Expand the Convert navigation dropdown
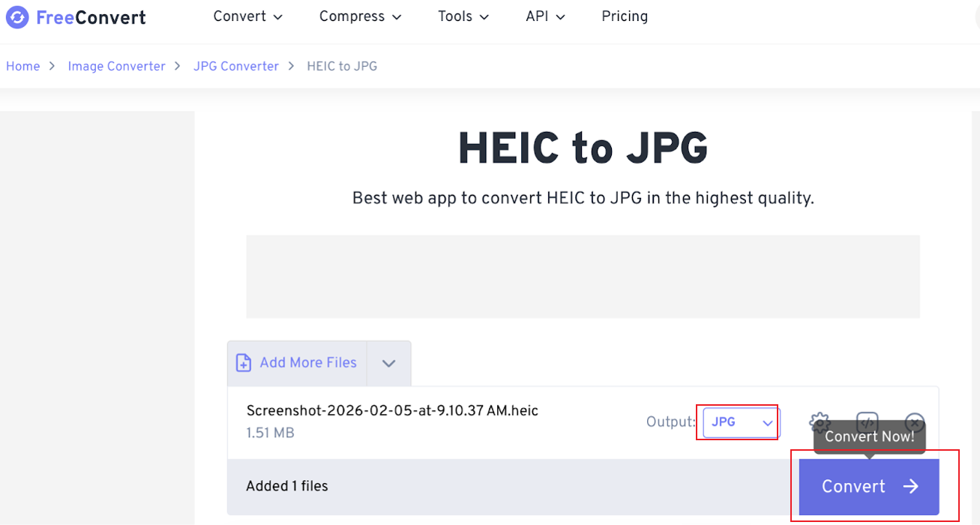980x525 pixels. point(247,16)
